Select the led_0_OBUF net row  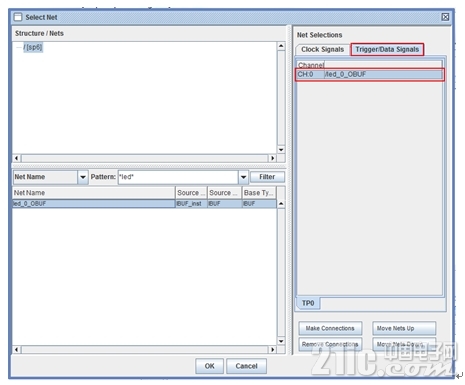coord(144,203)
